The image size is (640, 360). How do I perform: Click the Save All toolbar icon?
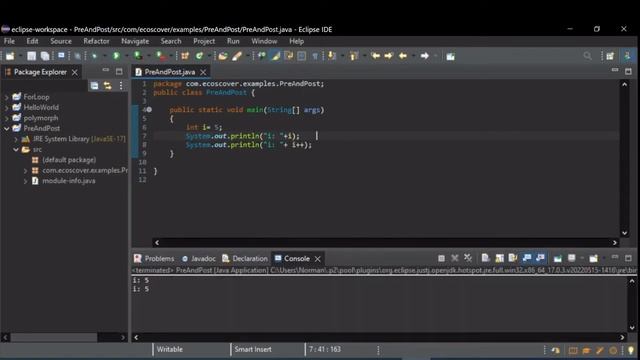click(44, 56)
